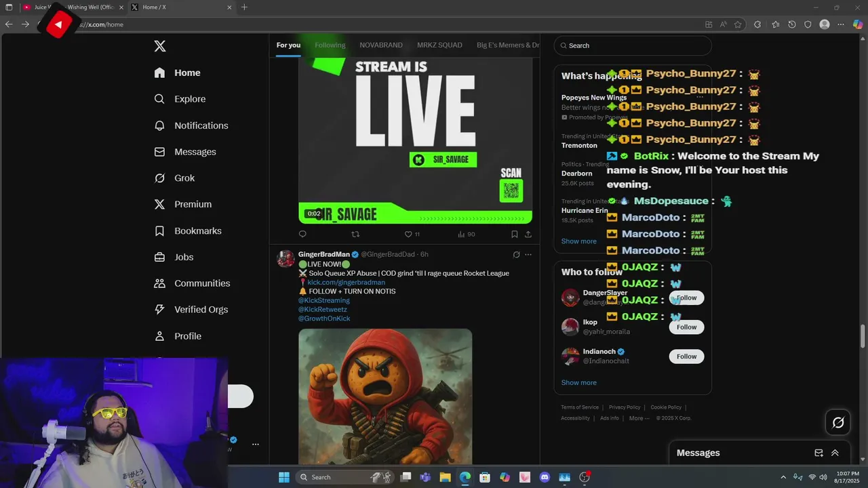Open Messages from sidebar
The height and width of the screenshot is (488, 868).
[x=186, y=152]
